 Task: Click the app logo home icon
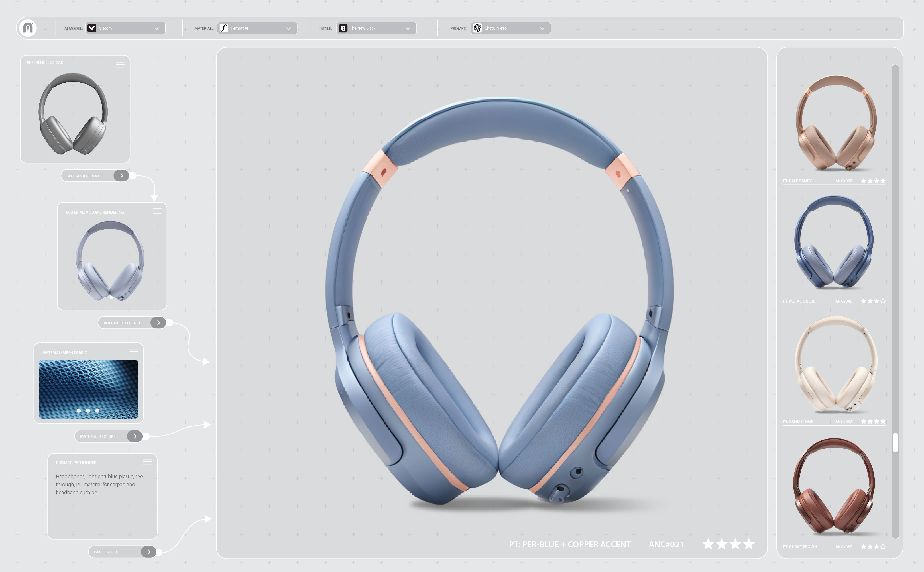(x=28, y=28)
